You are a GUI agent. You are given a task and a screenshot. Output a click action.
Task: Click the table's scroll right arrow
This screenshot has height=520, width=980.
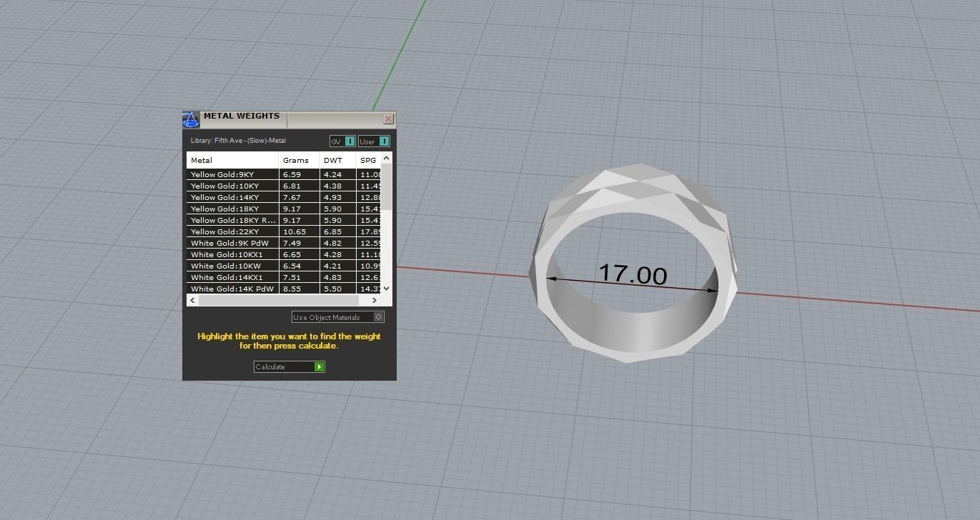374,300
